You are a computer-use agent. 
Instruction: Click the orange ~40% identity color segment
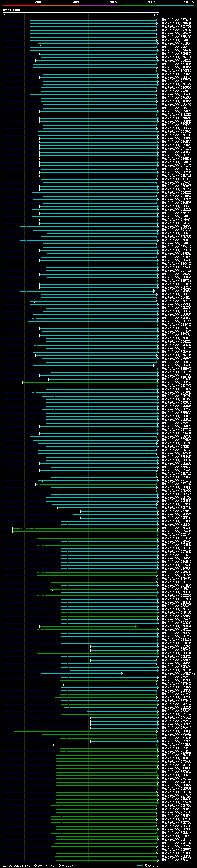click(x=60, y=6)
